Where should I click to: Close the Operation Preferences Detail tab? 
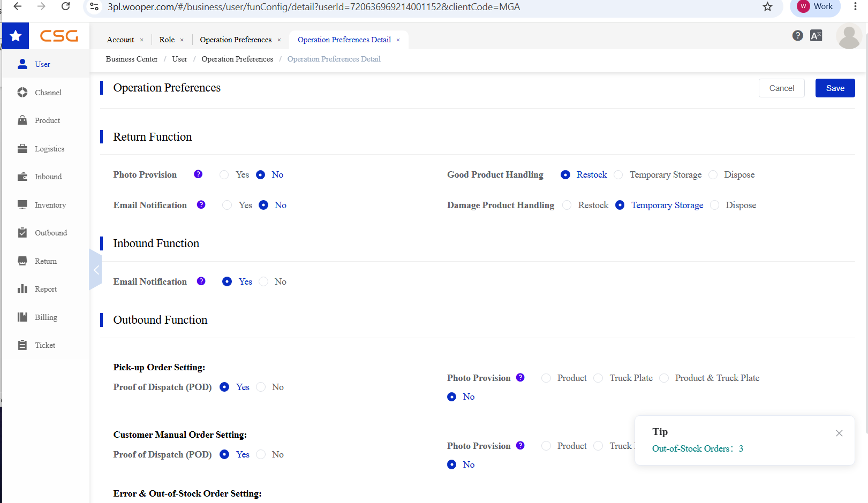pos(398,40)
